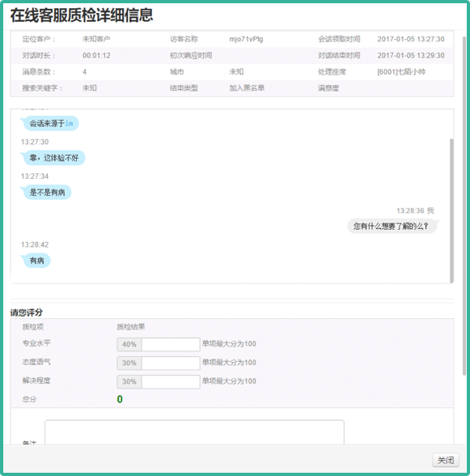
Task: Click the 40% weight label
Action: click(129, 344)
